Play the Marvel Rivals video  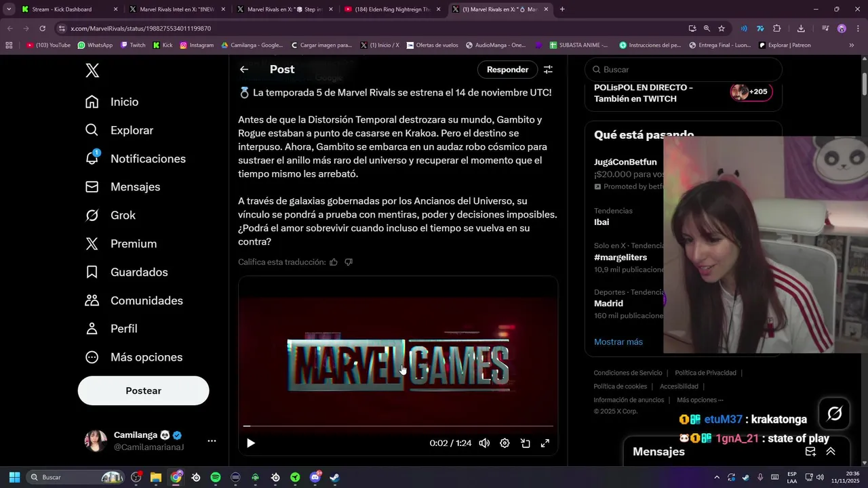tap(251, 443)
